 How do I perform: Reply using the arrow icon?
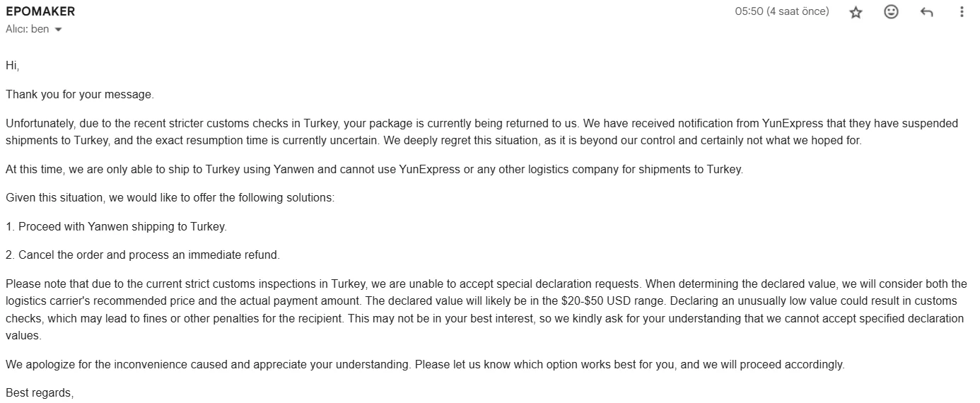click(x=926, y=12)
